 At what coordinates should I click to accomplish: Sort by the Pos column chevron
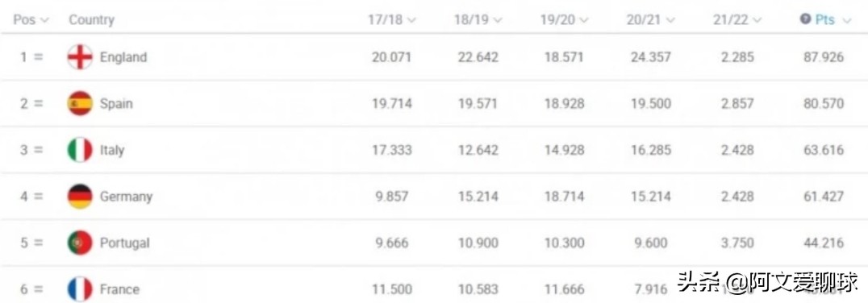pyautogui.click(x=45, y=20)
